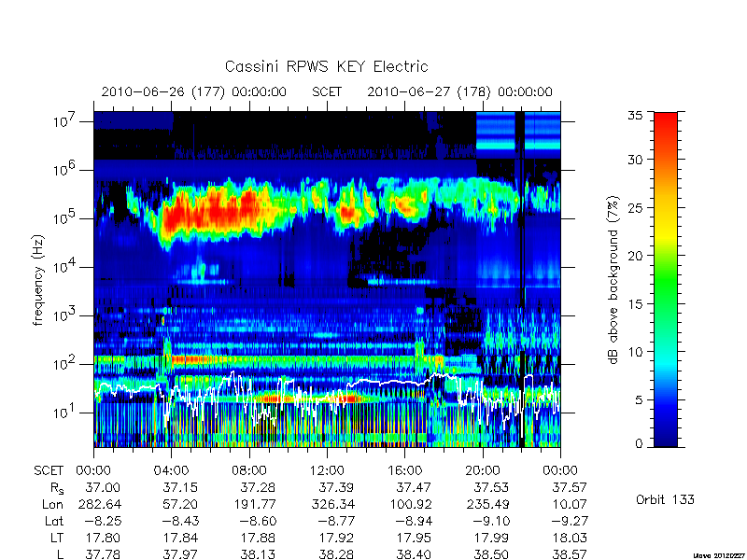The width and height of the screenshot is (747, 560).
Task: Click the Lat value -8.25
Action: (103, 521)
